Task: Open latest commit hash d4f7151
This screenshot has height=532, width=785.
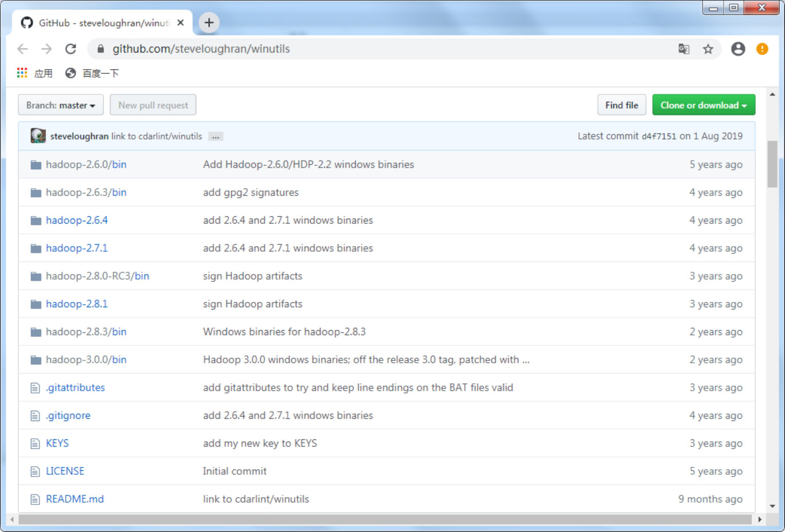Action: [x=659, y=136]
